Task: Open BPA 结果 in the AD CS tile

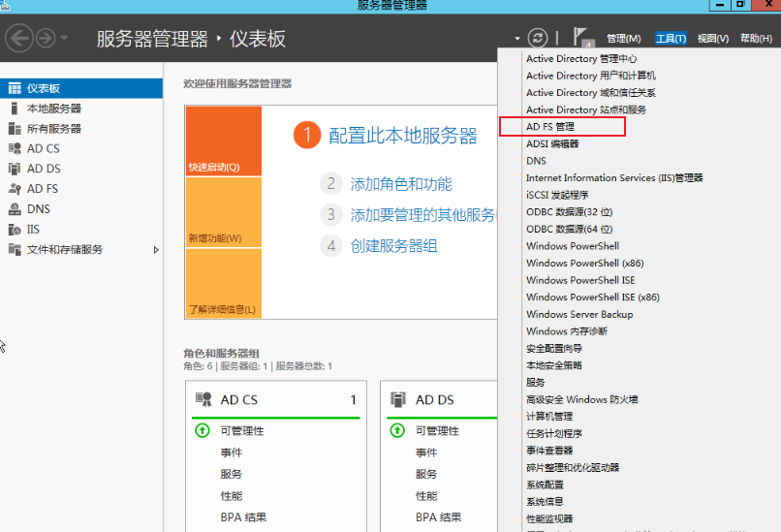Action: point(243,517)
